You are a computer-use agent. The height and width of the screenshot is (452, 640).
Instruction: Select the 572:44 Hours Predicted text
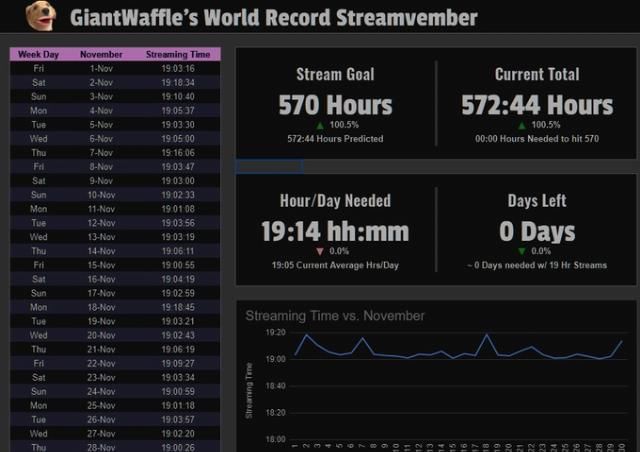(335, 139)
